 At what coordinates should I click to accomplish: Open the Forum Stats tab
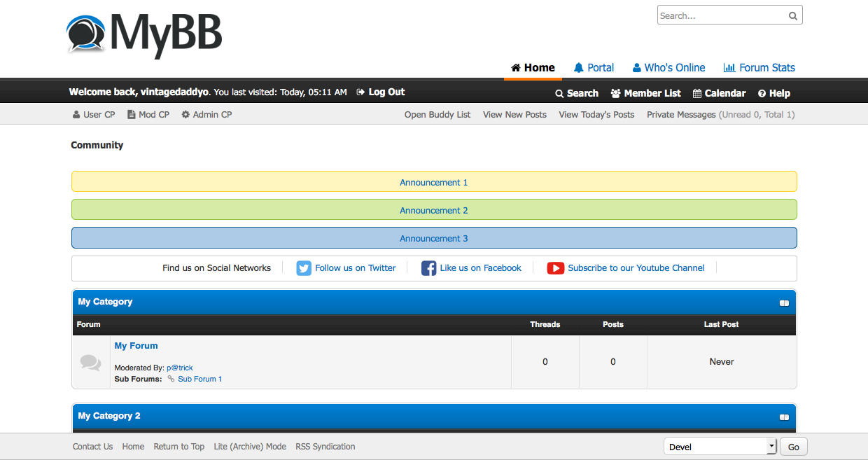click(x=759, y=68)
